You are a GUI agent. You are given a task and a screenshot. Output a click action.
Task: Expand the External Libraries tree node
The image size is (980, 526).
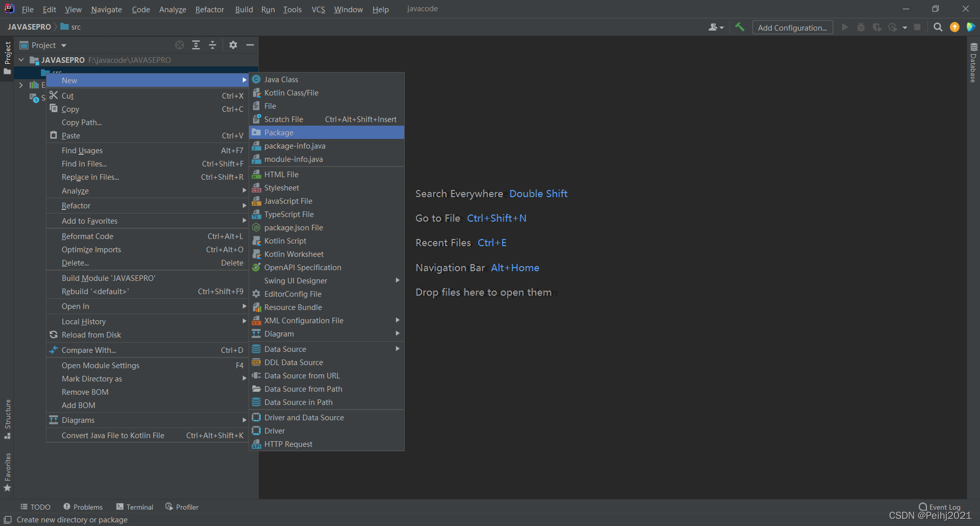21,85
